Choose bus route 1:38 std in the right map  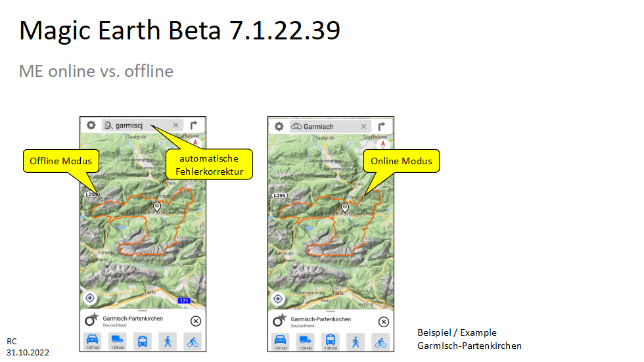331,342
